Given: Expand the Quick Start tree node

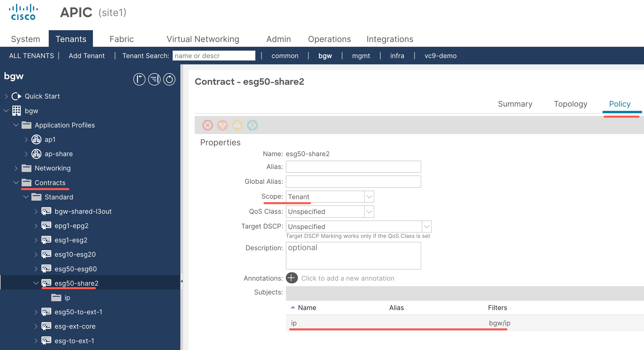Looking at the screenshot, I should [7, 96].
